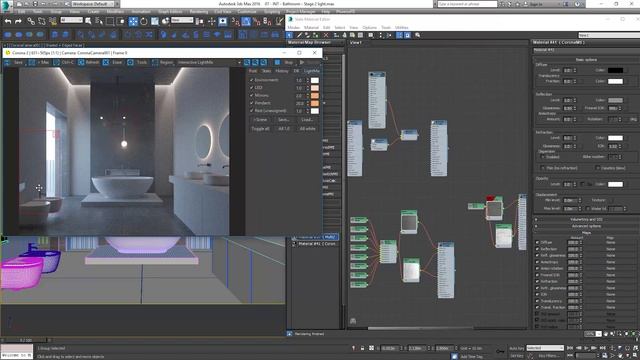The height and width of the screenshot is (360, 640).
Task: Toggle the Pendant LightMix checkbox
Action: tap(251, 103)
